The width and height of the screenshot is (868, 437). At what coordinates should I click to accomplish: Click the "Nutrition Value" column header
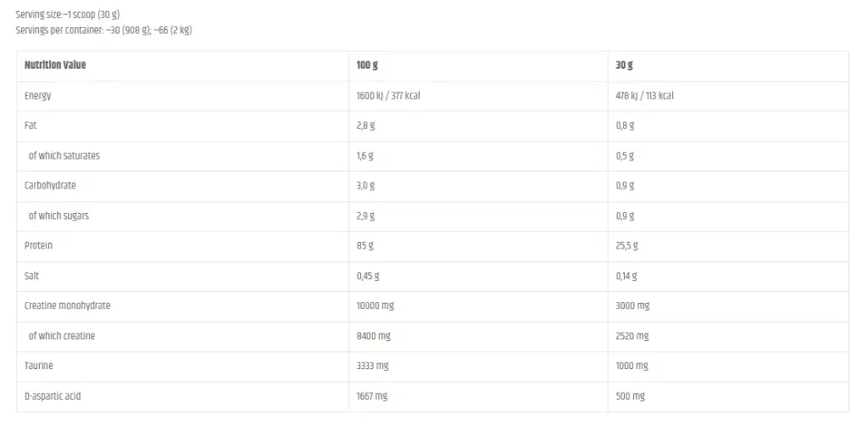pos(55,65)
